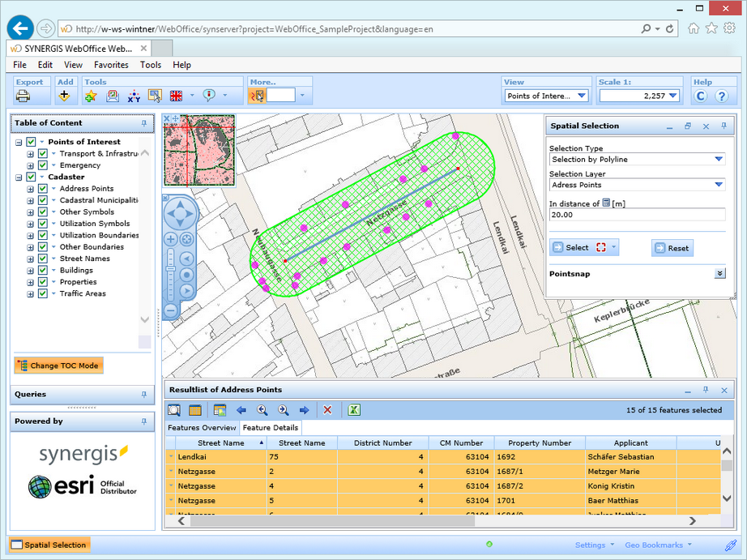
Task: Click the red X remove results icon
Action: [327, 410]
